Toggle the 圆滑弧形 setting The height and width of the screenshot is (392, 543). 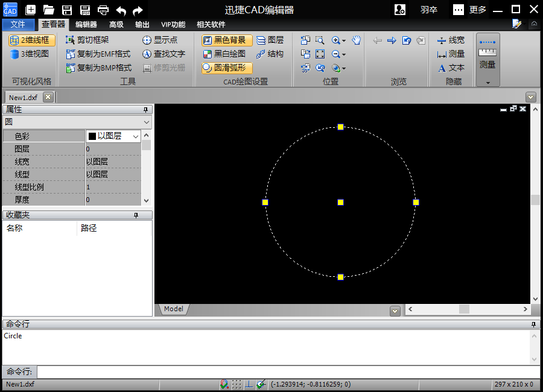(227, 68)
